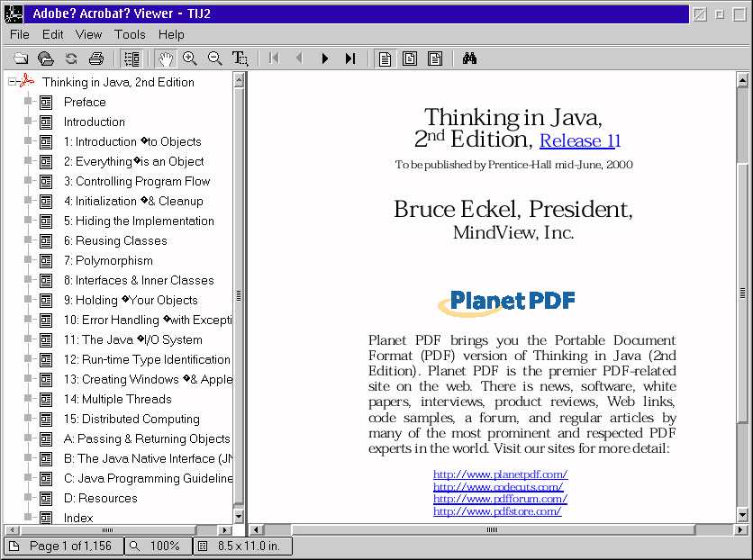753x560 pixels.
Task: Click the Page 1 of 1,156 status button
Action: coord(63,546)
